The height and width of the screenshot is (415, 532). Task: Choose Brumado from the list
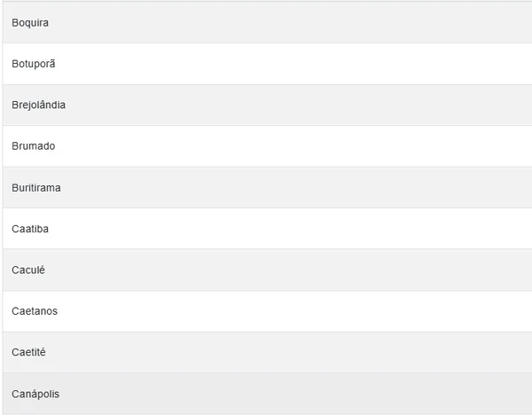(33, 146)
